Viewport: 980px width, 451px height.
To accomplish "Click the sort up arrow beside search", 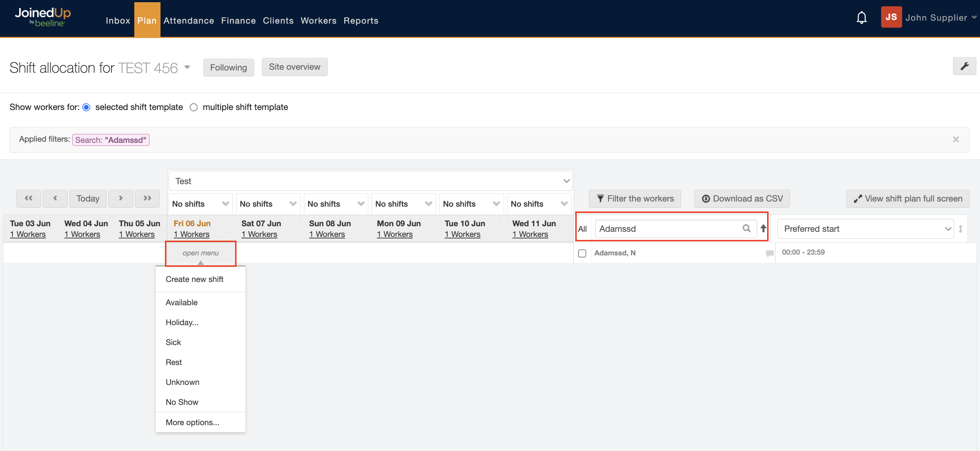I will [x=763, y=228].
